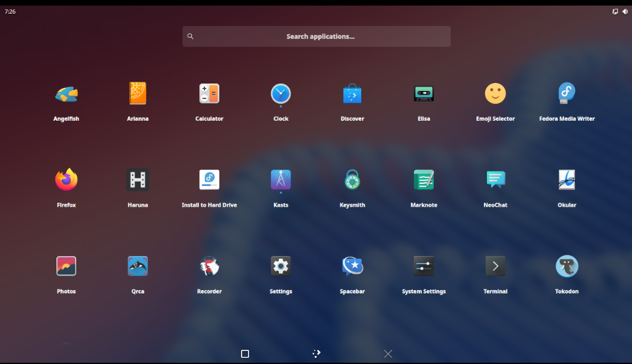The height and width of the screenshot is (364, 632).
Task: Open the Emoji Selector
Action: [x=495, y=93]
